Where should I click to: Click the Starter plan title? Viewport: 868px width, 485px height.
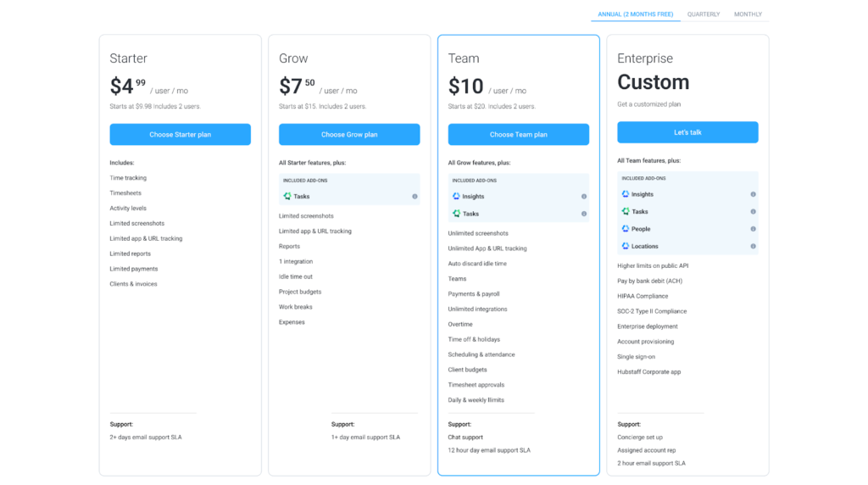click(x=129, y=59)
